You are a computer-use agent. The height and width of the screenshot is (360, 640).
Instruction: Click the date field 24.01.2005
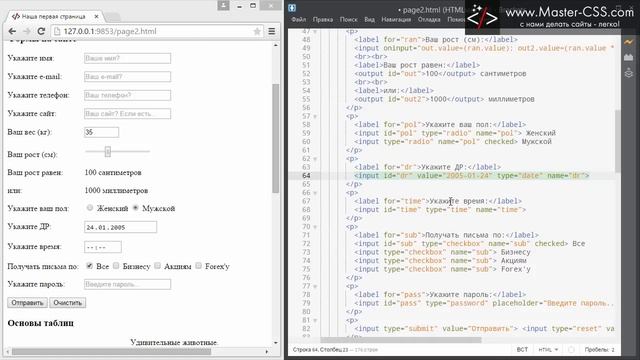click(x=120, y=227)
